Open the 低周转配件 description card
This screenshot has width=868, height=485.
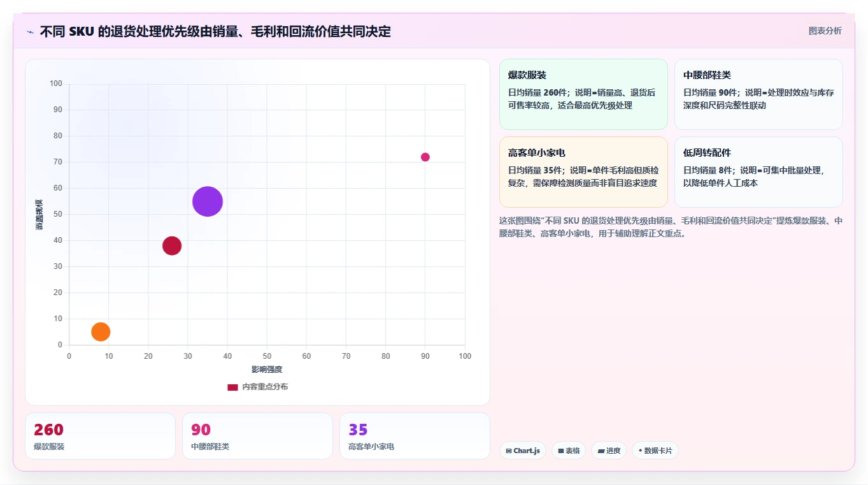pos(758,172)
